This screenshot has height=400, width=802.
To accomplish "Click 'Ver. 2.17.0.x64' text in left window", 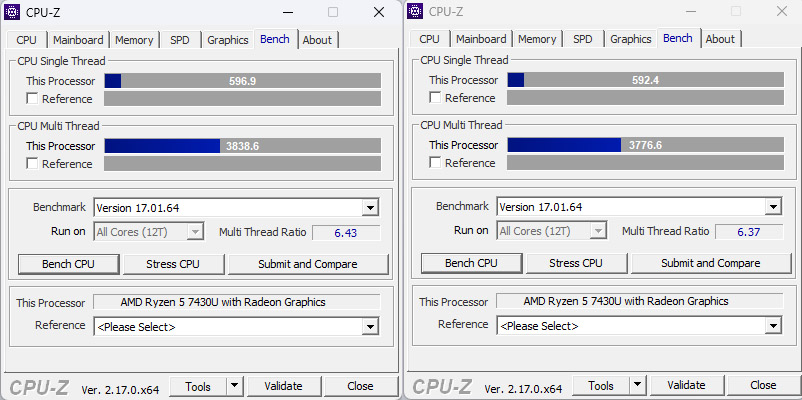I will (x=120, y=389).
